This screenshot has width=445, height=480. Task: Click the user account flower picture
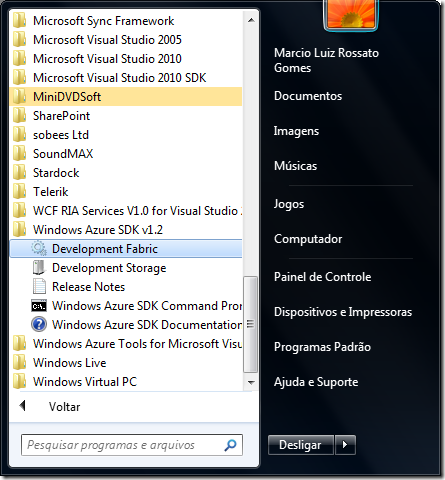click(x=350, y=14)
